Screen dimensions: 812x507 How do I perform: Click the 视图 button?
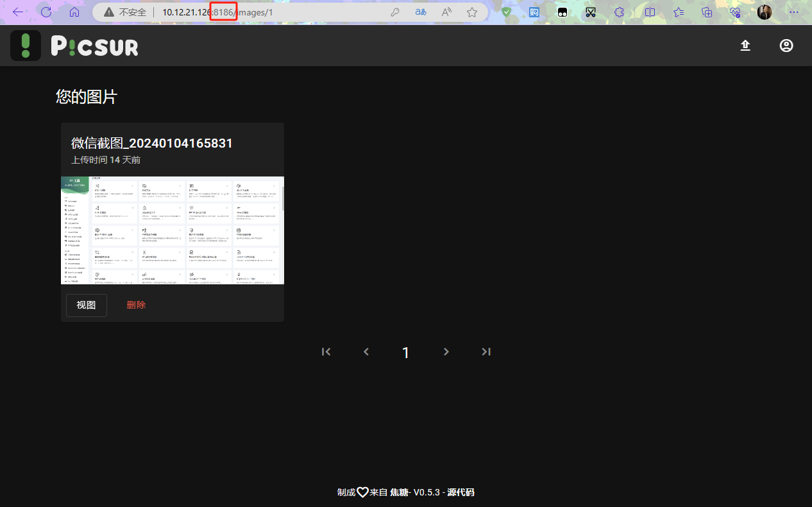point(87,305)
